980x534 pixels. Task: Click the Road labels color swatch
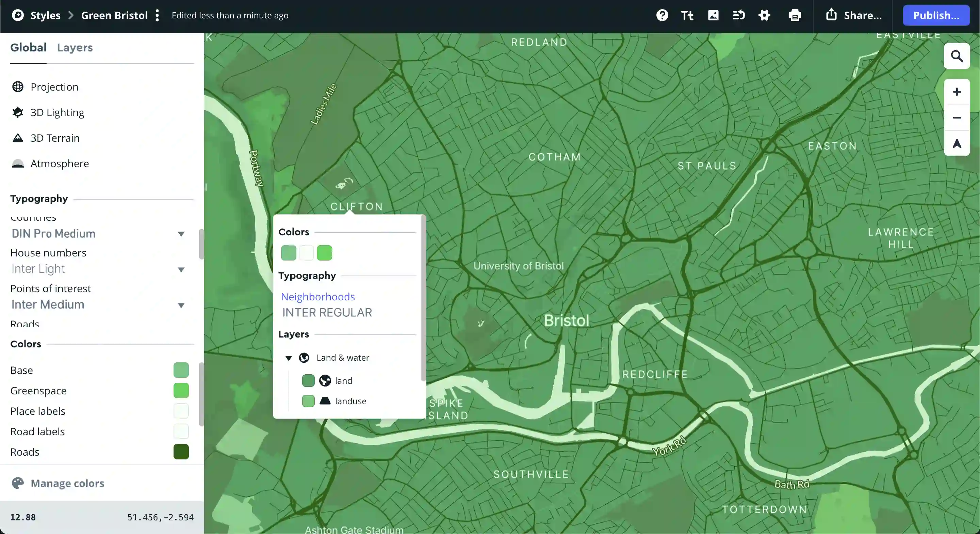tap(181, 431)
